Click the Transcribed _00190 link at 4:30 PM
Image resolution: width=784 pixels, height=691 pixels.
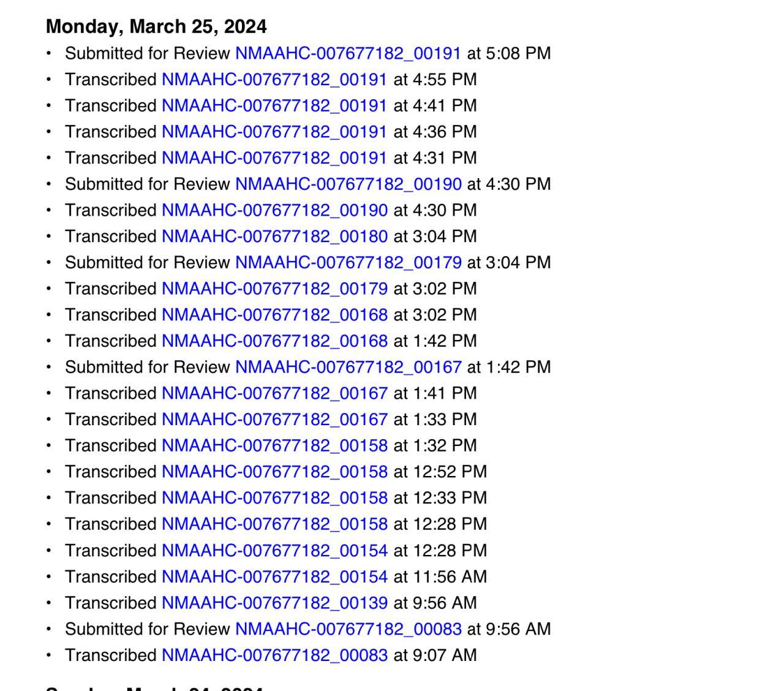pos(274,210)
